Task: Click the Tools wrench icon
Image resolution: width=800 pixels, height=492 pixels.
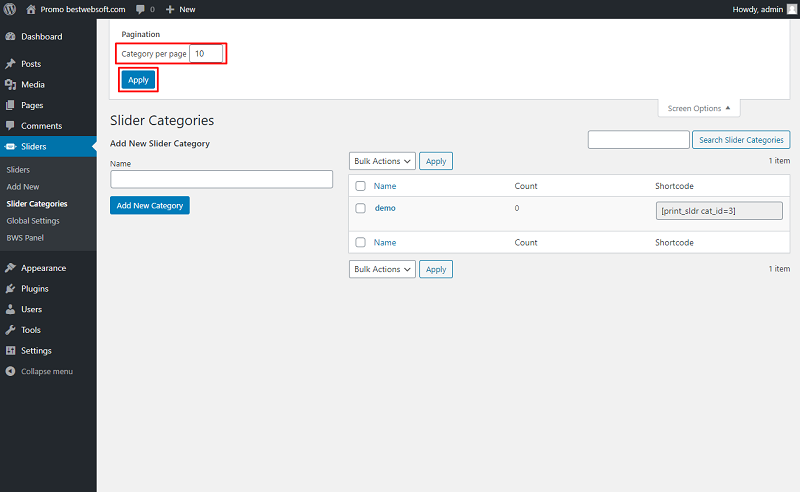Action: (x=10, y=330)
